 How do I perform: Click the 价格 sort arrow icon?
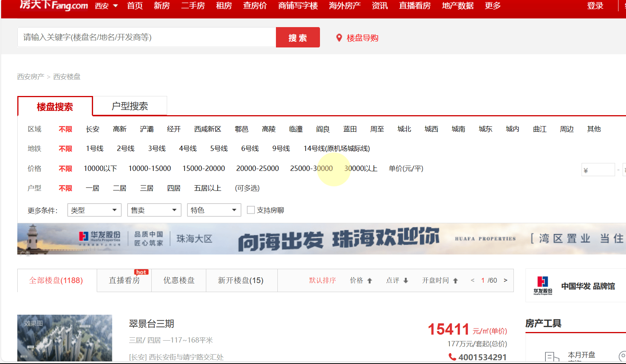[370, 280]
